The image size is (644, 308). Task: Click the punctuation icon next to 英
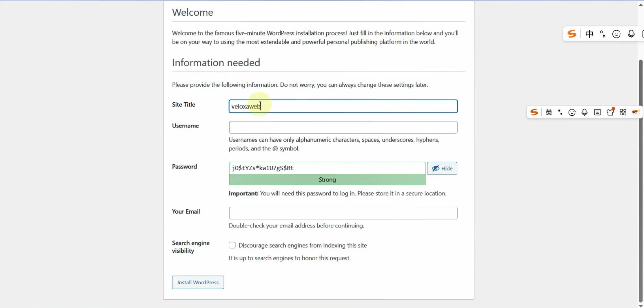click(560, 113)
